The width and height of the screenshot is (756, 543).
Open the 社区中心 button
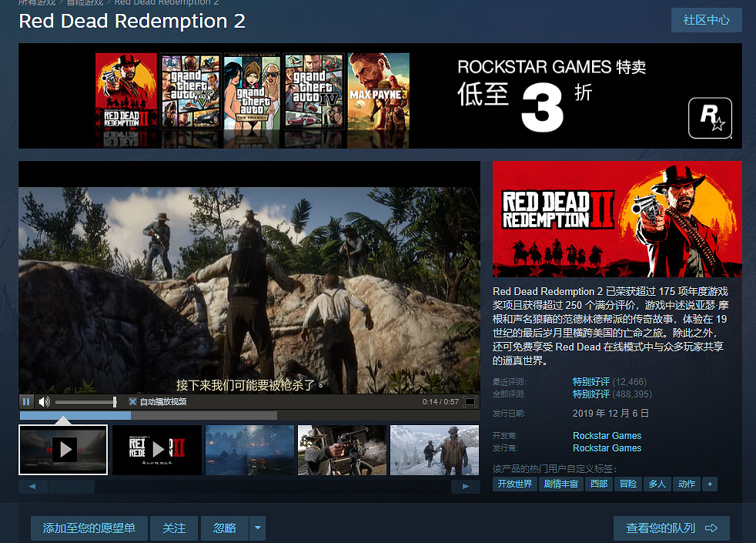click(x=706, y=20)
